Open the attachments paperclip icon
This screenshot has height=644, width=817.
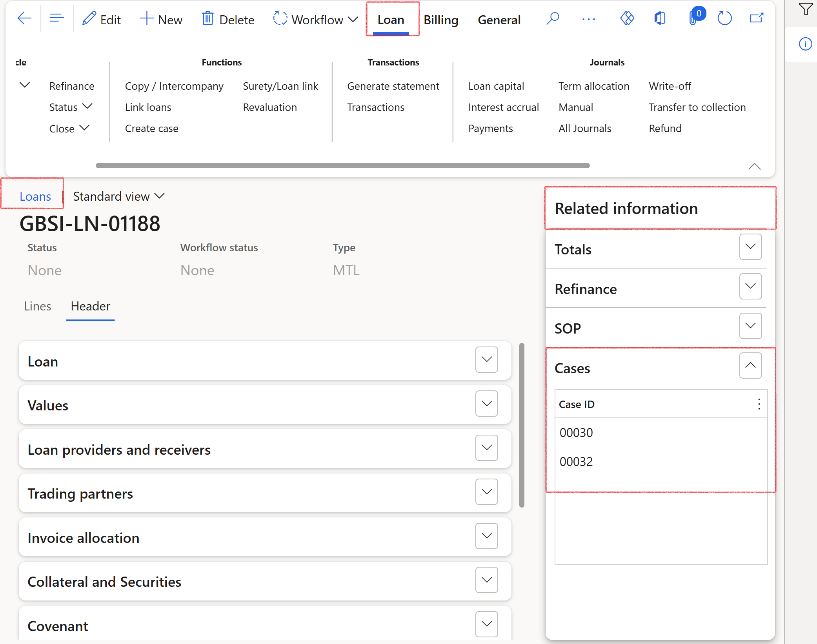coord(693,18)
